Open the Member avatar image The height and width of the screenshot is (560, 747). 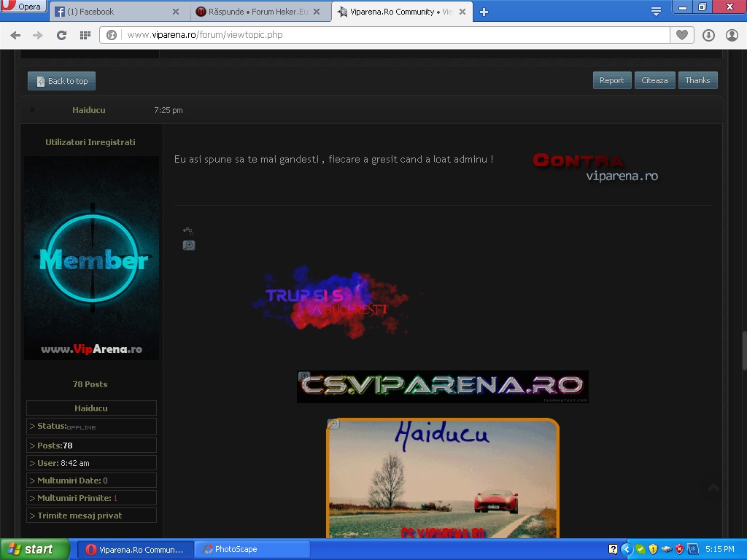click(91, 257)
